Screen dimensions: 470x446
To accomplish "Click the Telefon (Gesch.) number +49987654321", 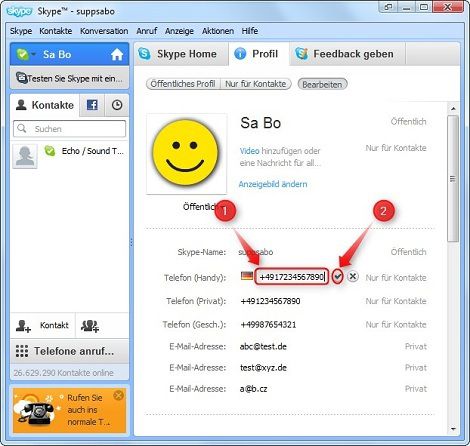I will click(x=268, y=325).
